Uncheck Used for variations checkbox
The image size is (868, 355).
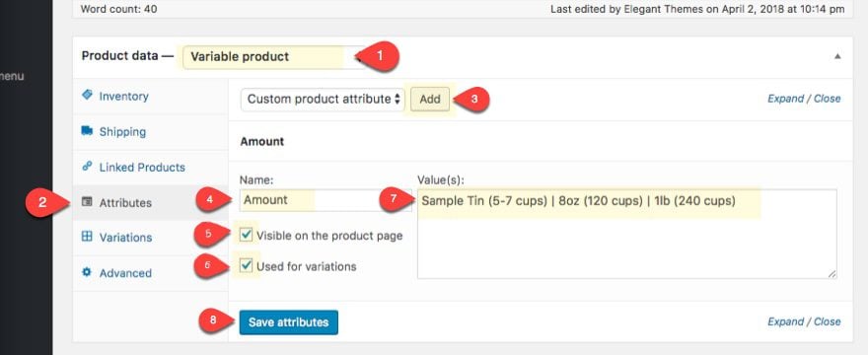tap(247, 266)
